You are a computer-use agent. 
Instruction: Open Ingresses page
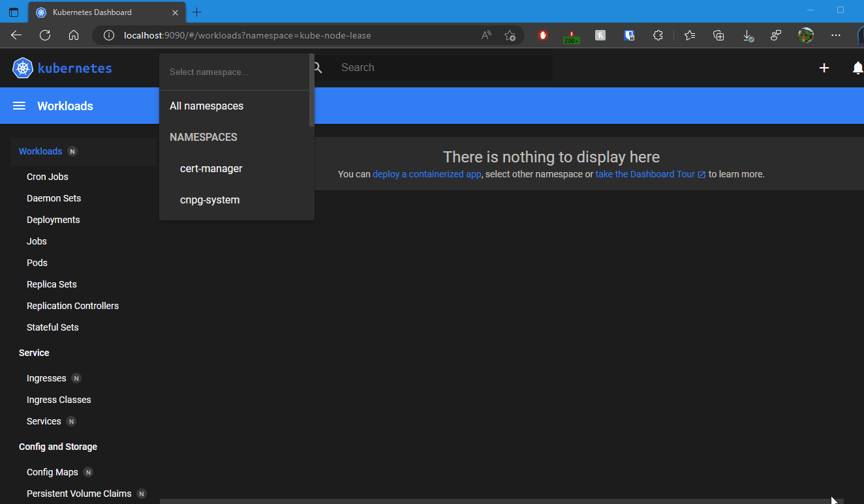(46, 378)
